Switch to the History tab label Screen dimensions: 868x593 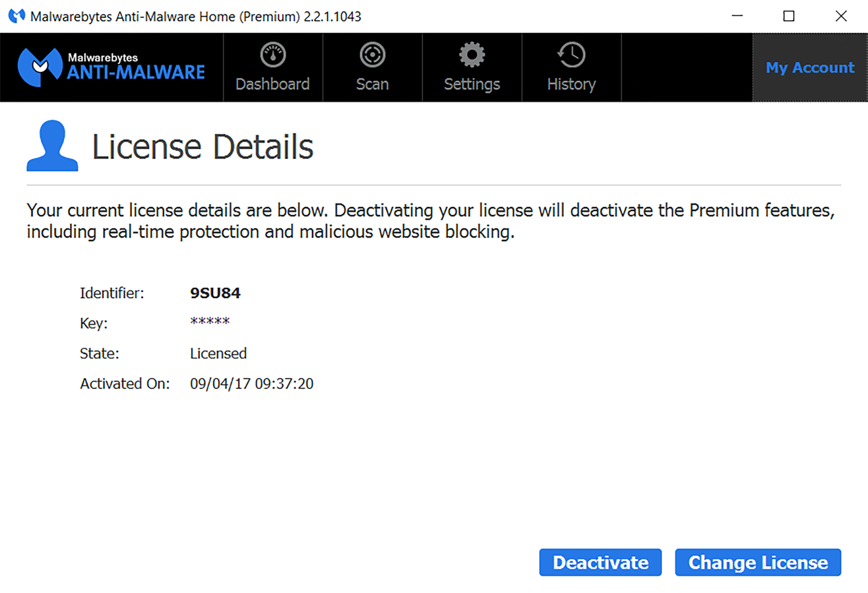click(571, 84)
